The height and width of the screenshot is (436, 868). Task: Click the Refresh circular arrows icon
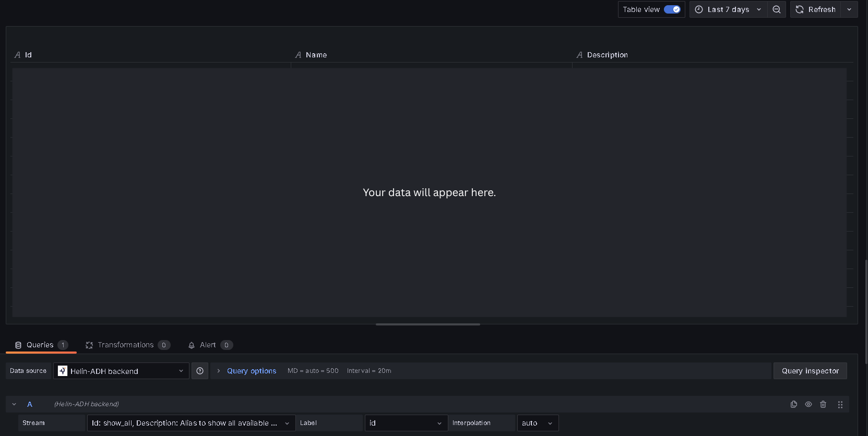point(800,9)
